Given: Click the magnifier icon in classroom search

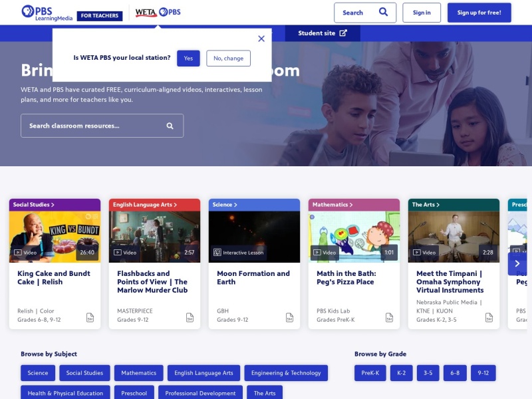Looking at the screenshot, I should click(170, 126).
